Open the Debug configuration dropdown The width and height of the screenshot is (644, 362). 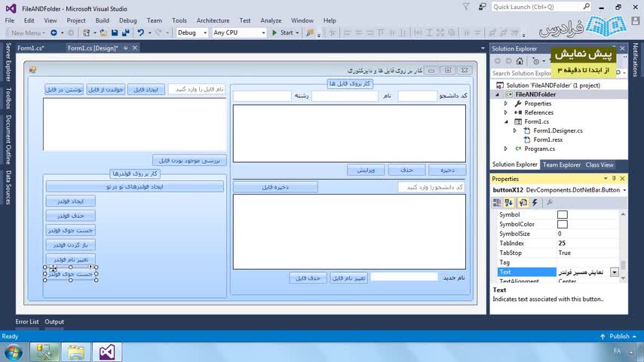[205, 32]
